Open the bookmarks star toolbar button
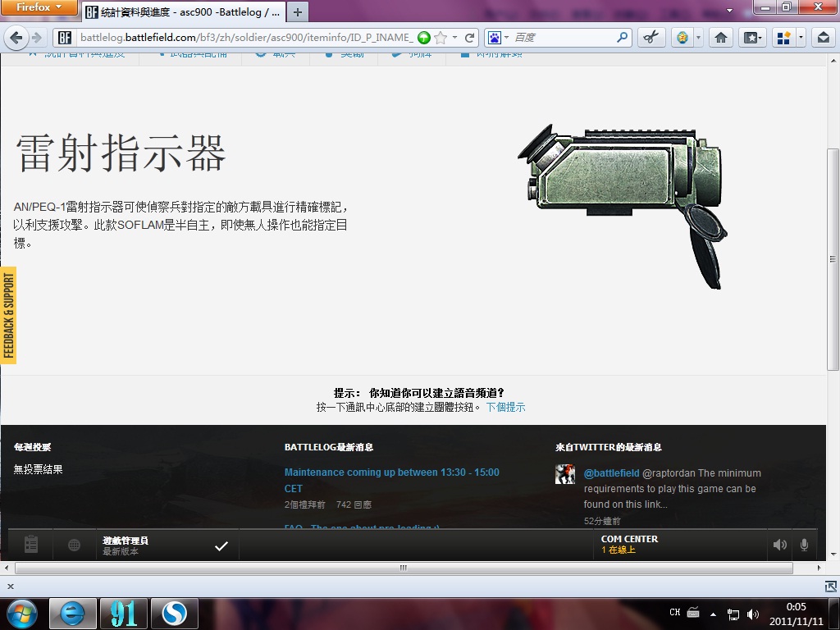This screenshot has width=840, height=630. pyautogui.click(x=752, y=38)
